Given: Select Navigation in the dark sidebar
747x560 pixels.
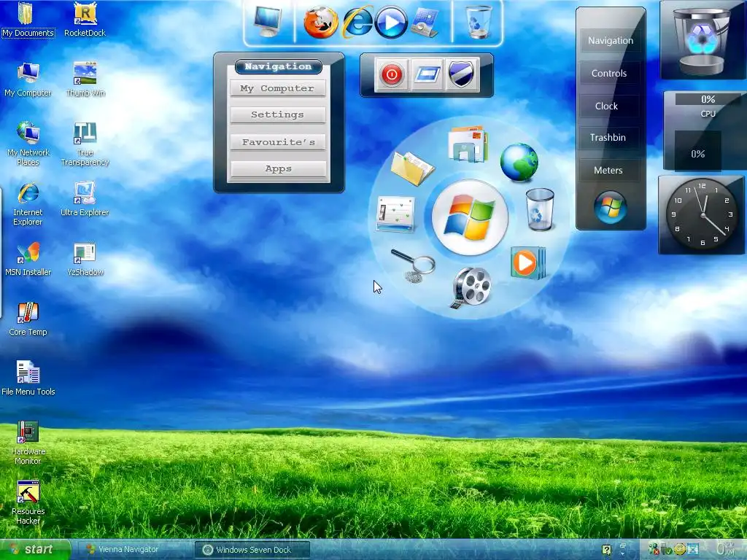Looking at the screenshot, I should coord(611,41).
